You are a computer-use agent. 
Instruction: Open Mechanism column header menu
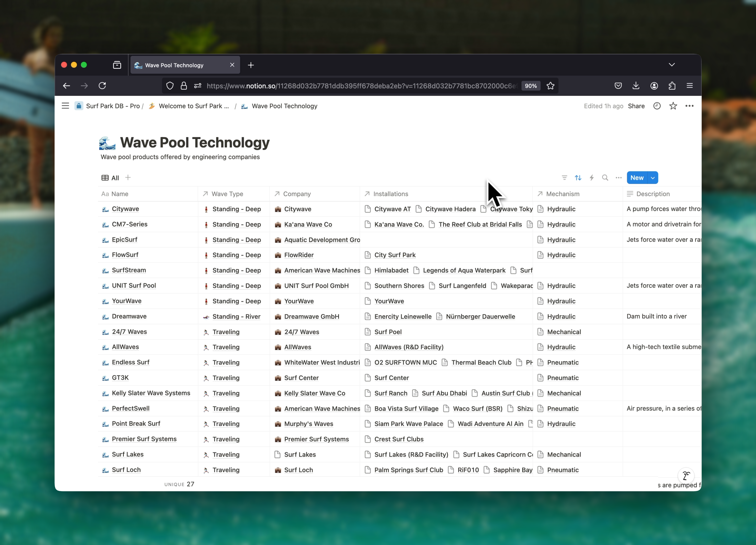(x=578, y=194)
